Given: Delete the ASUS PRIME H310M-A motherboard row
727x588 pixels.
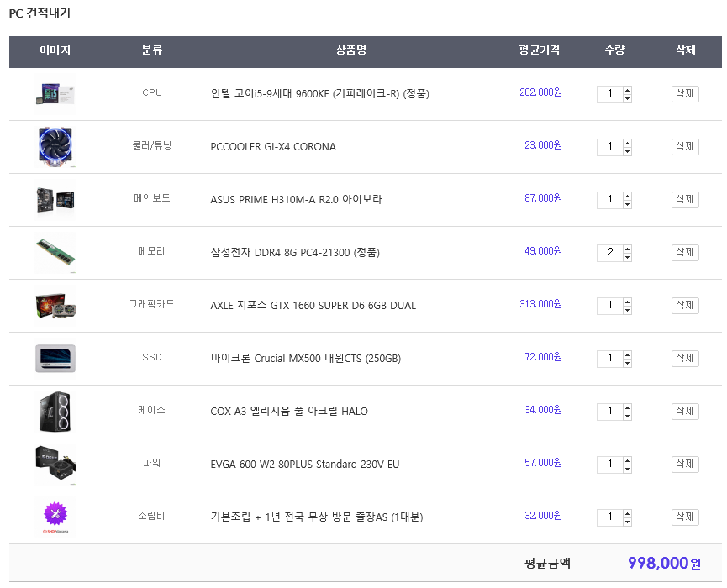Looking at the screenshot, I should (x=685, y=199).
